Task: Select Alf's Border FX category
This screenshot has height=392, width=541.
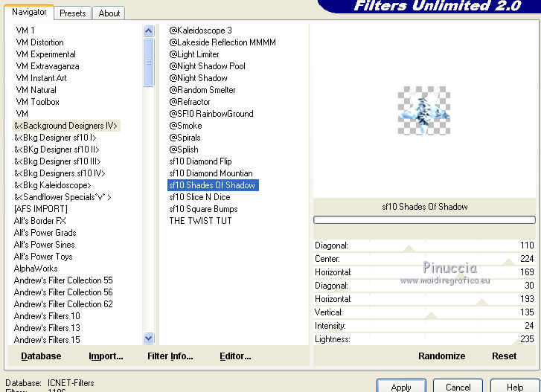Action: pyautogui.click(x=39, y=221)
